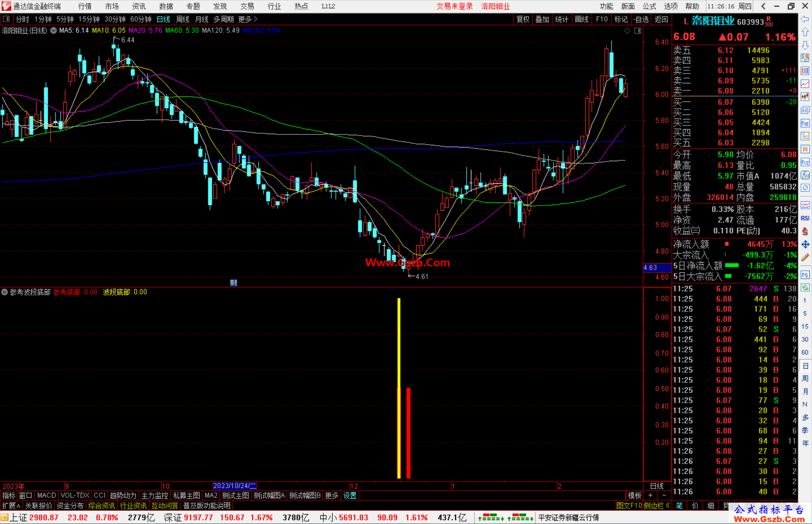Click the green refresh icon in sidebar
The width and height of the screenshot is (812, 524).
(x=805, y=288)
